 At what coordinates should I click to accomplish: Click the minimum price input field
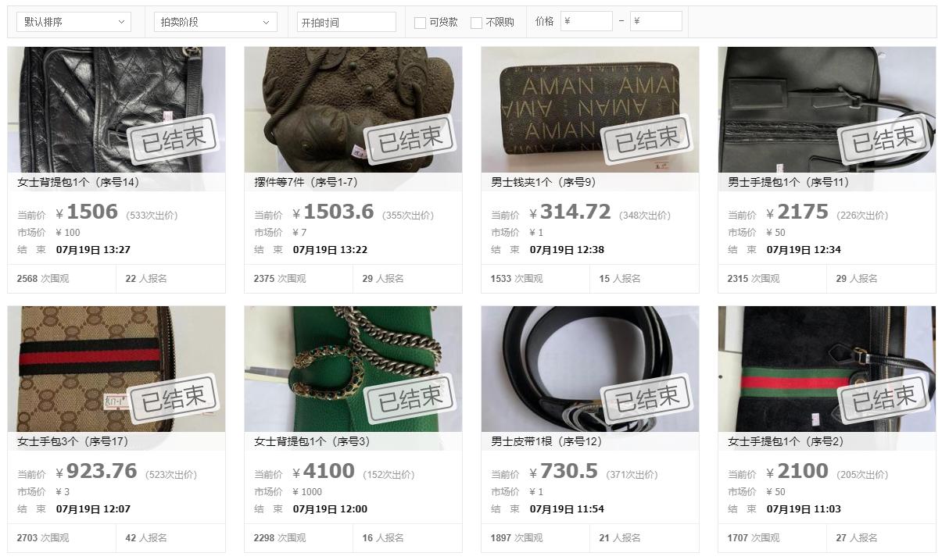(586, 21)
